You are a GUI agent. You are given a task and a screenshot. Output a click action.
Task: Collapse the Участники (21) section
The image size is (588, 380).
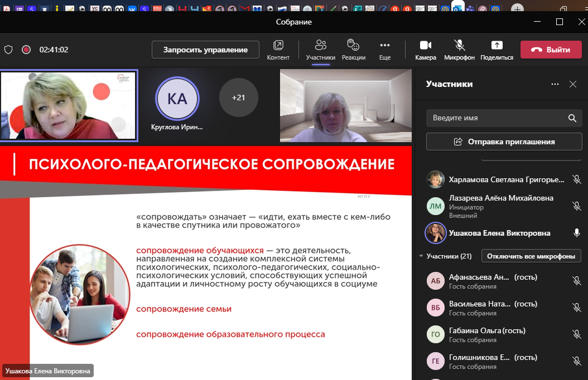421,256
